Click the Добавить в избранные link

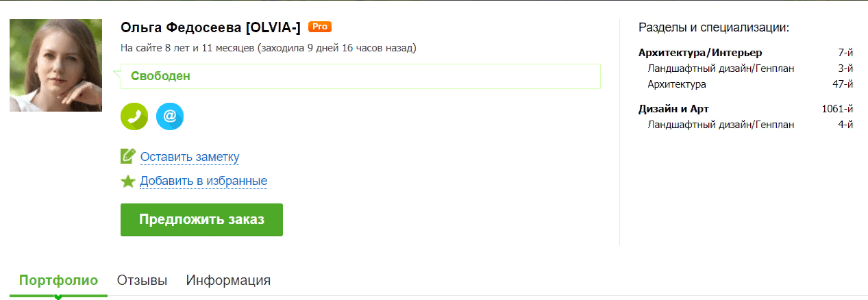203,181
